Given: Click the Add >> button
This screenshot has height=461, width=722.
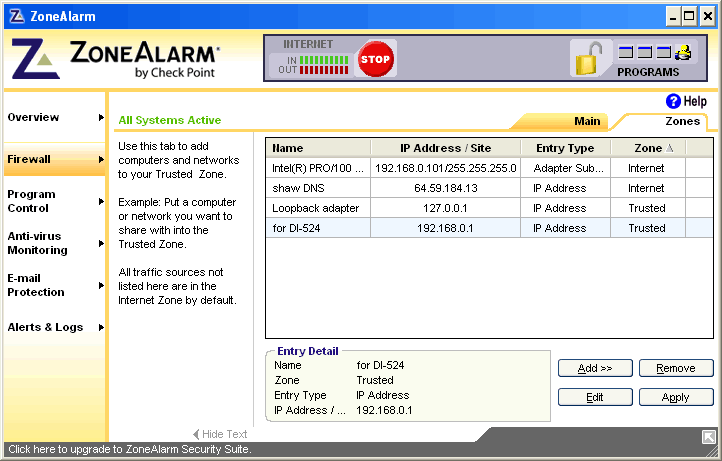Looking at the screenshot, I should tap(595, 368).
